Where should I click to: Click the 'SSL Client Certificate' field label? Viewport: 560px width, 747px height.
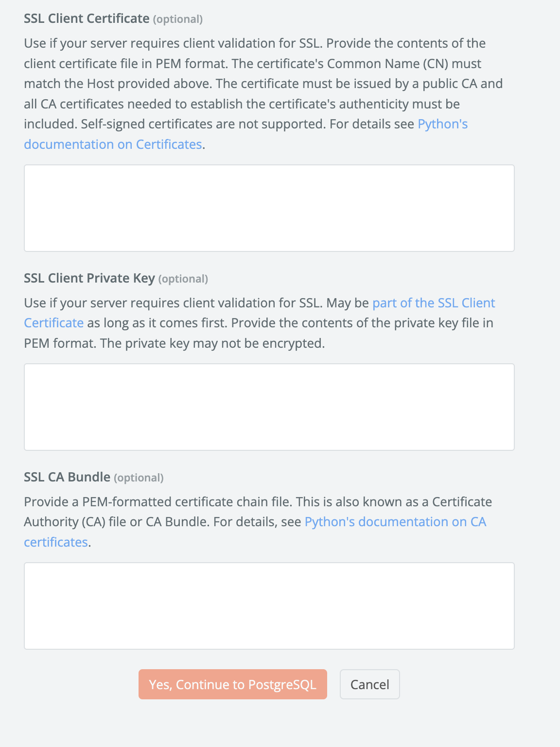(87, 18)
